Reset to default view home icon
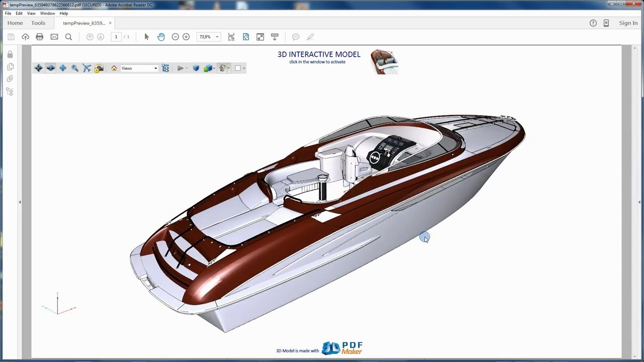 (x=114, y=68)
